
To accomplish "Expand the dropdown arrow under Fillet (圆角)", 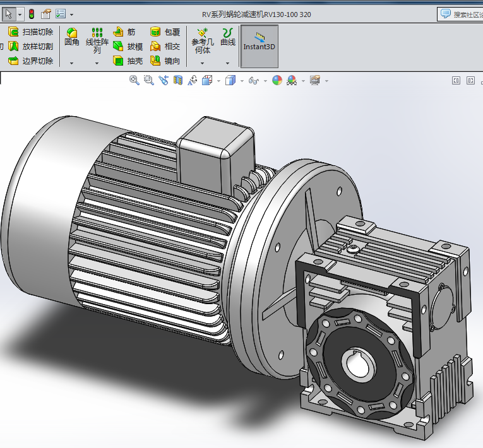I will (x=71, y=63).
